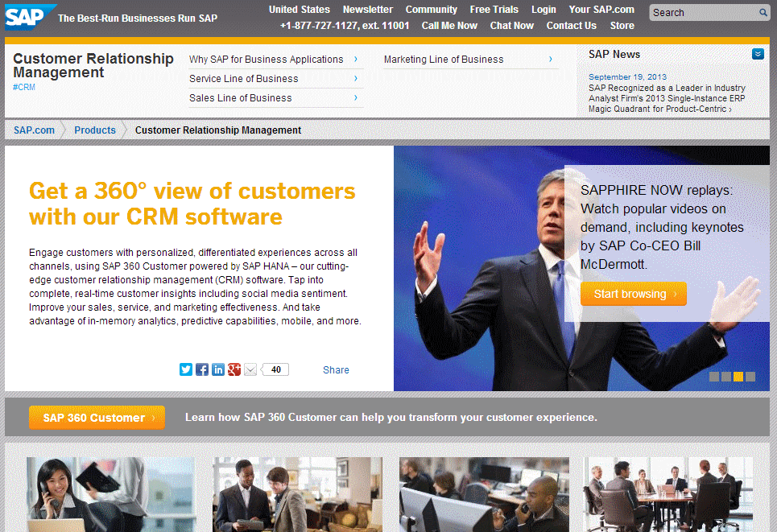777x532 pixels.
Task: Click into the Search input field
Action: click(x=702, y=13)
